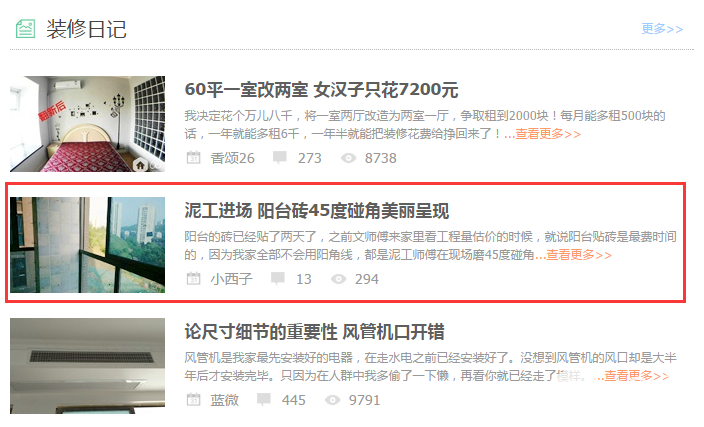Click calendar icon beside 蓝微

(193, 399)
